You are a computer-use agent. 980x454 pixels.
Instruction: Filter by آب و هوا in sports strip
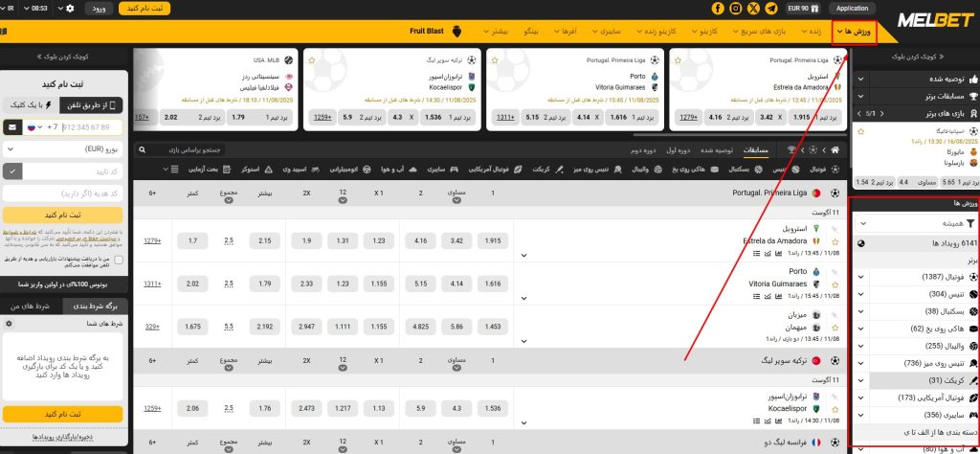401,169
